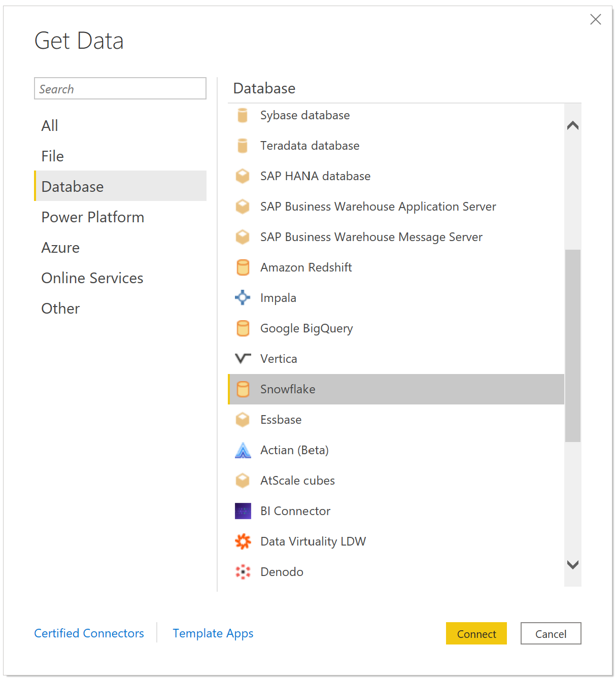
Task: Switch to the Azure category
Action: point(60,247)
